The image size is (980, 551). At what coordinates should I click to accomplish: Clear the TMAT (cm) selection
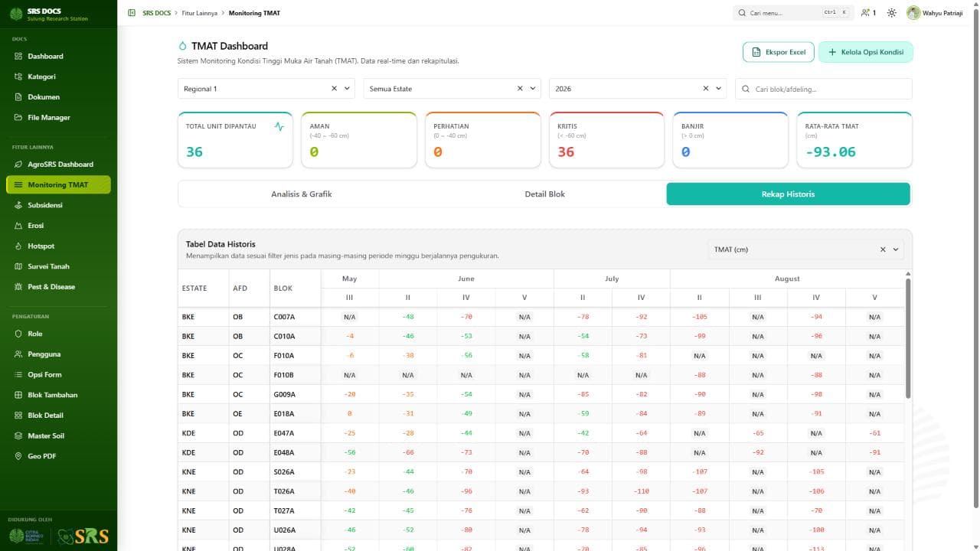click(882, 249)
